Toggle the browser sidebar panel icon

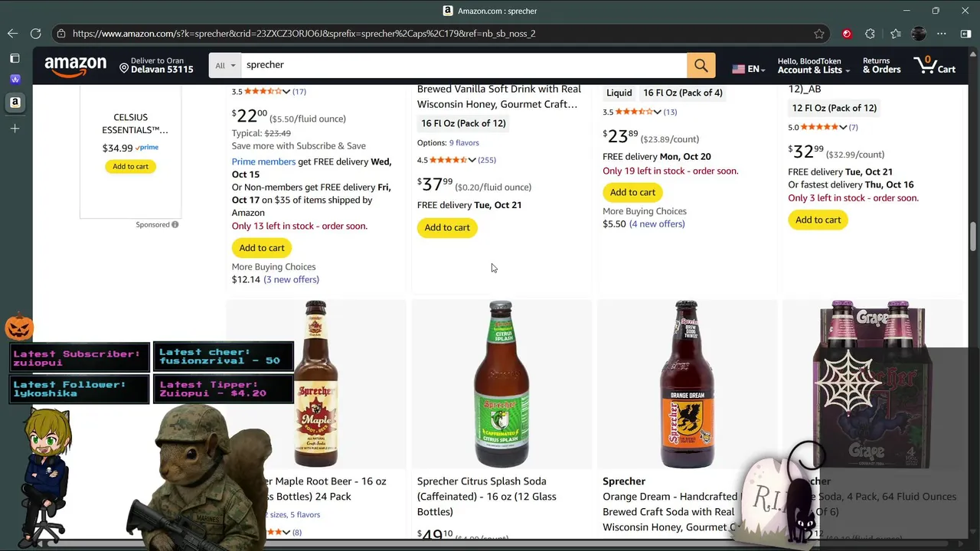(965, 34)
